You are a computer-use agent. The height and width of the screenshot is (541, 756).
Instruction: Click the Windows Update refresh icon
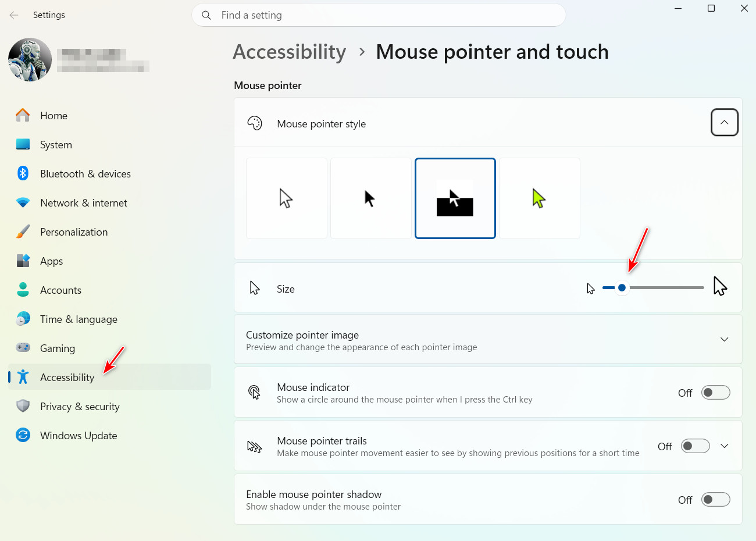pos(23,435)
